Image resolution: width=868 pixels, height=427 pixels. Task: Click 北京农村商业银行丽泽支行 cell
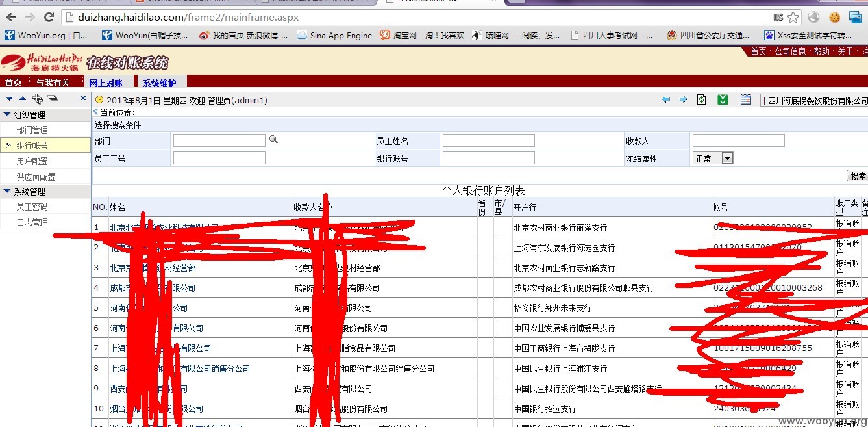tap(560, 227)
